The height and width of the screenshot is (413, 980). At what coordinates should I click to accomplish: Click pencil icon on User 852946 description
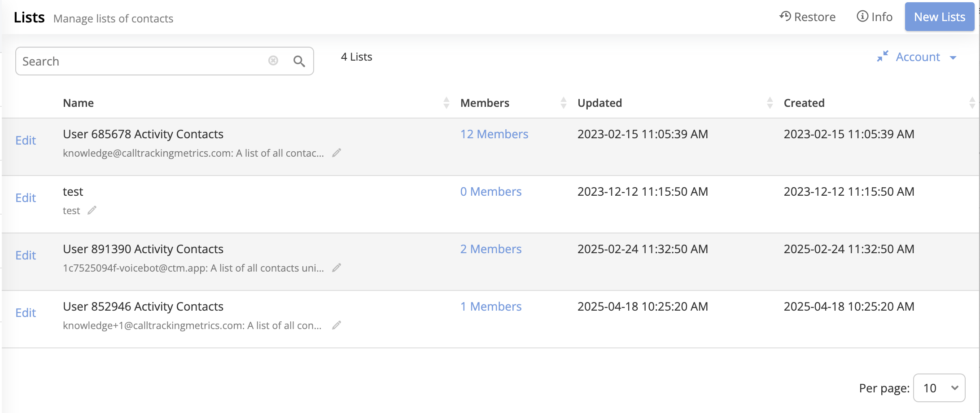click(337, 325)
